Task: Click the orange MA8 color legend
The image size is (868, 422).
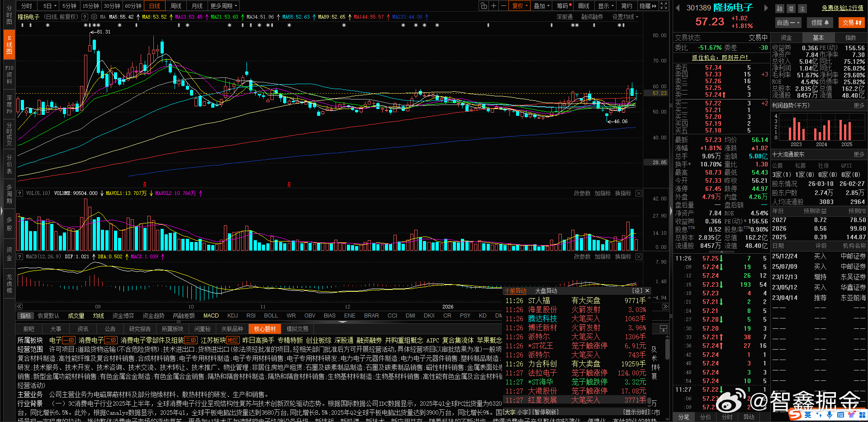Action: [154, 17]
